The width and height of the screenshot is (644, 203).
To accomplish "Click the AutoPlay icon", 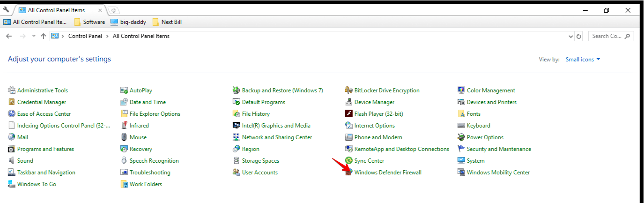I will (124, 90).
